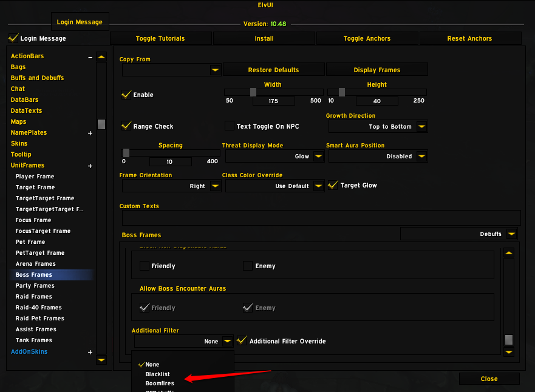The width and height of the screenshot is (535, 392).
Task: Click the navigation list scroll-up arrow
Action: pos(101,56)
